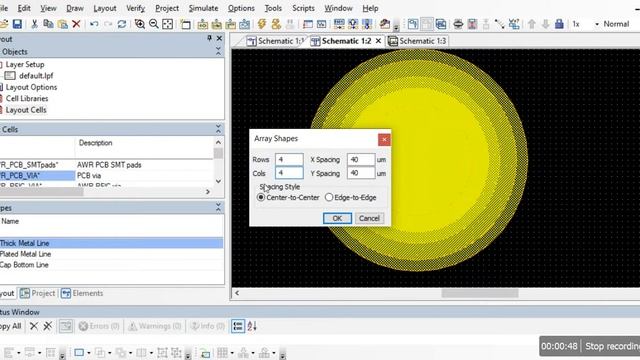Click the rectangle shape draw tool
The width and height of the screenshot is (640, 360).
79,353
